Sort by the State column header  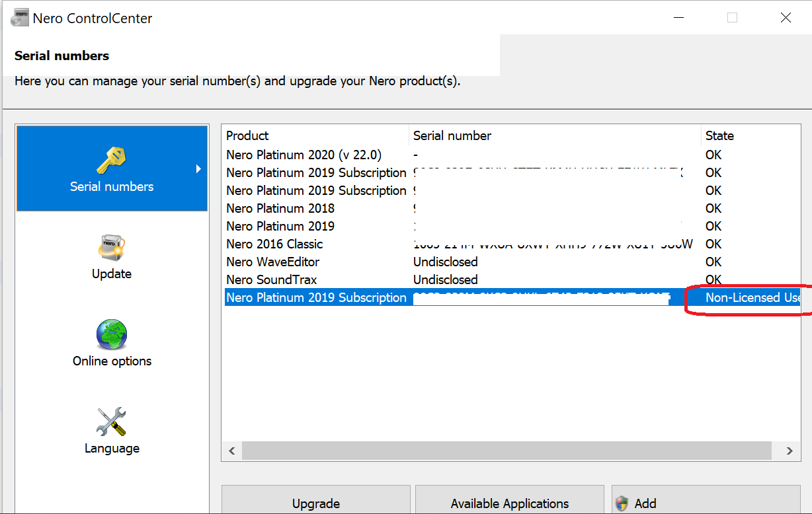point(752,135)
